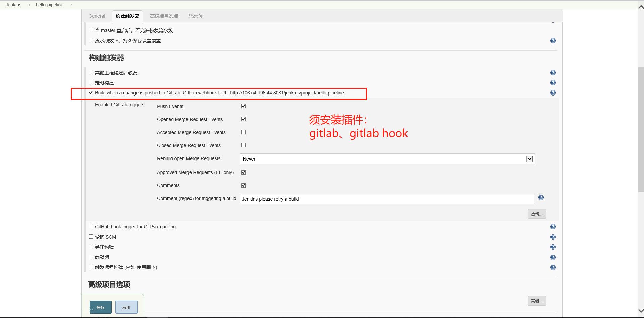This screenshot has height=318, width=644.
Task: Open Rebuild open Merge Requests dropdown
Action: 387,159
